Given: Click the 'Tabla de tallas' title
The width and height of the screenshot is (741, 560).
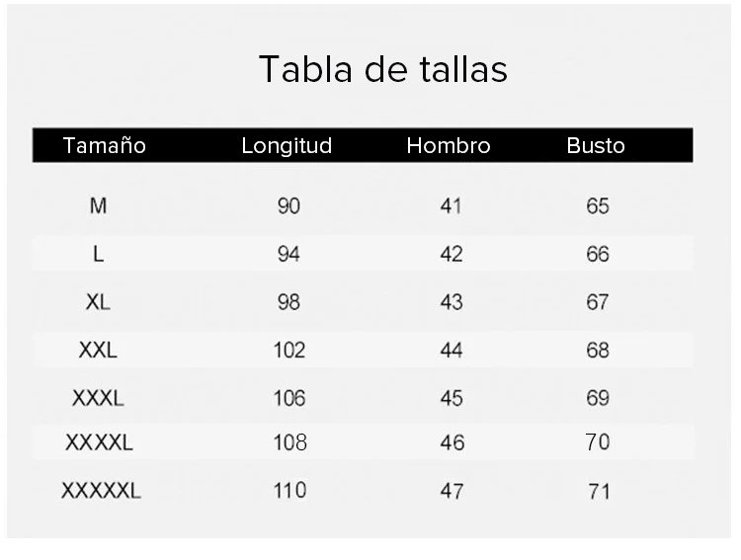Looking at the screenshot, I should tap(382, 70).
